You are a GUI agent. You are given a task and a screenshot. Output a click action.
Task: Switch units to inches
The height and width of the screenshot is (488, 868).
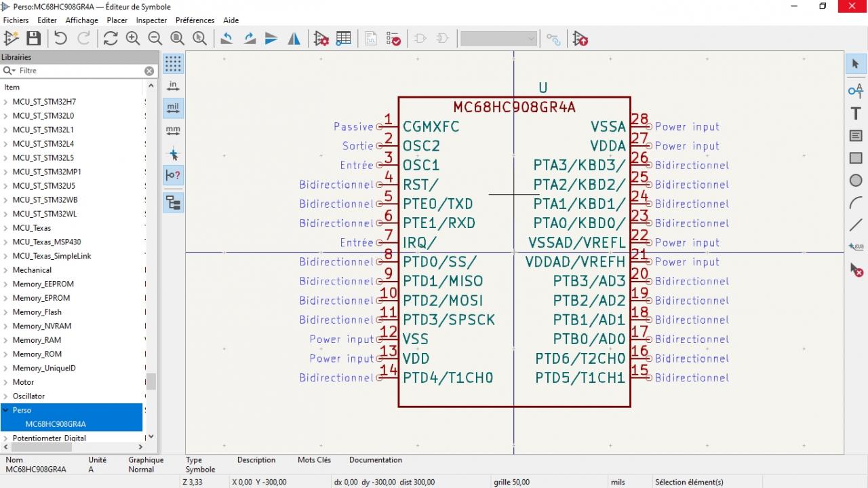pos(173,86)
